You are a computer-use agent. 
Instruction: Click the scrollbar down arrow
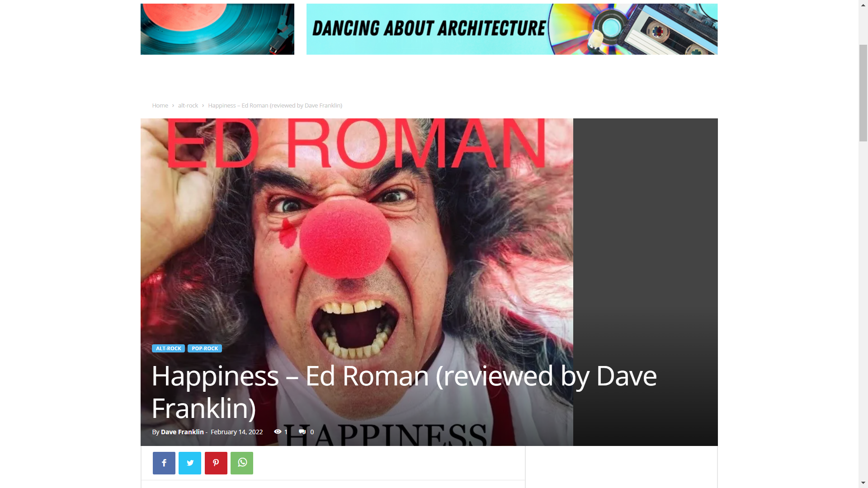coord(863,483)
